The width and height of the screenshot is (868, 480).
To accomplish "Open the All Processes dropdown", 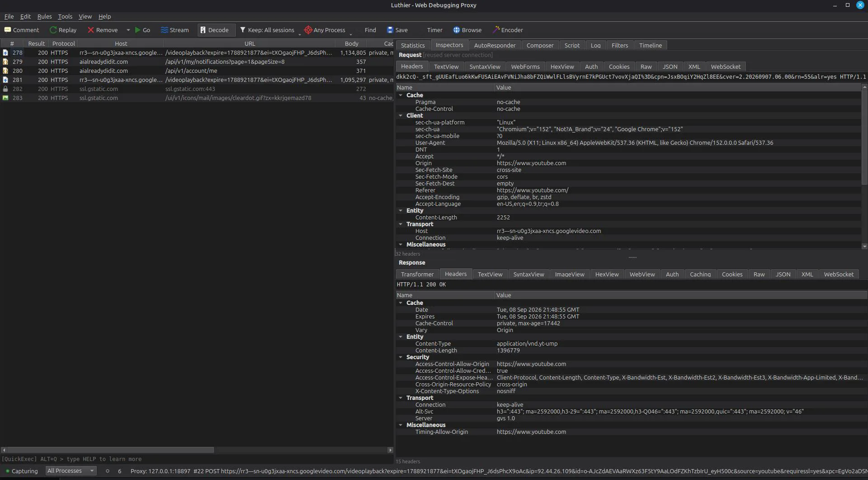I will pyautogui.click(x=71, y=471).
